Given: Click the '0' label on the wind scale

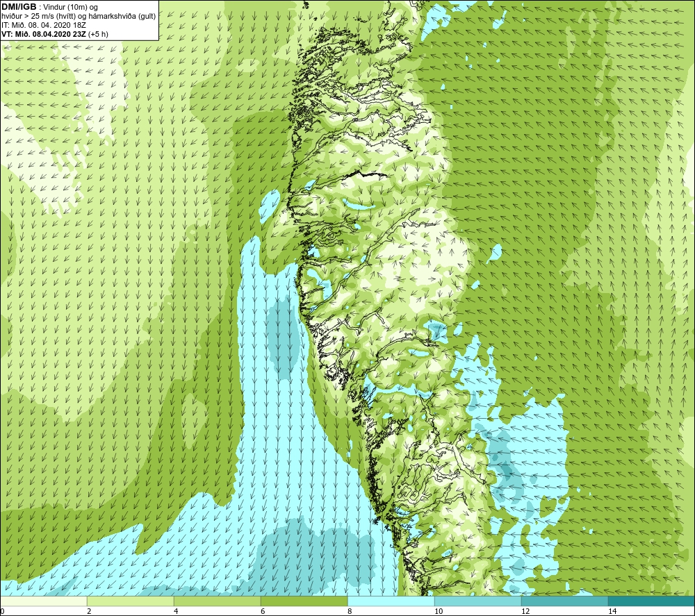Looking at the screenshot, I should pyautogui.click(x=2, y=612).
